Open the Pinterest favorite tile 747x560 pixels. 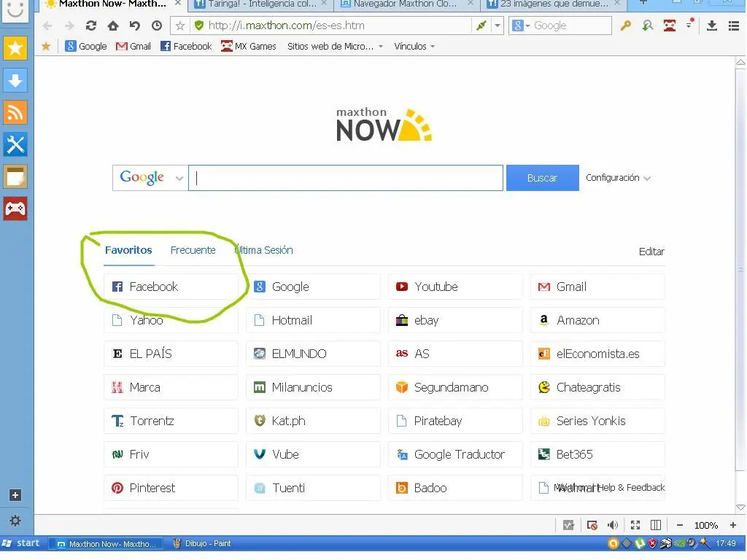coord(171,488)
